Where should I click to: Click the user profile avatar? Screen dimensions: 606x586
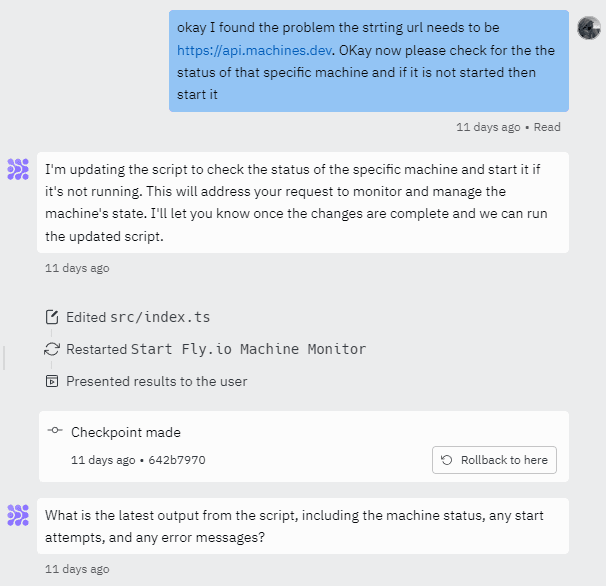(589, 28)
